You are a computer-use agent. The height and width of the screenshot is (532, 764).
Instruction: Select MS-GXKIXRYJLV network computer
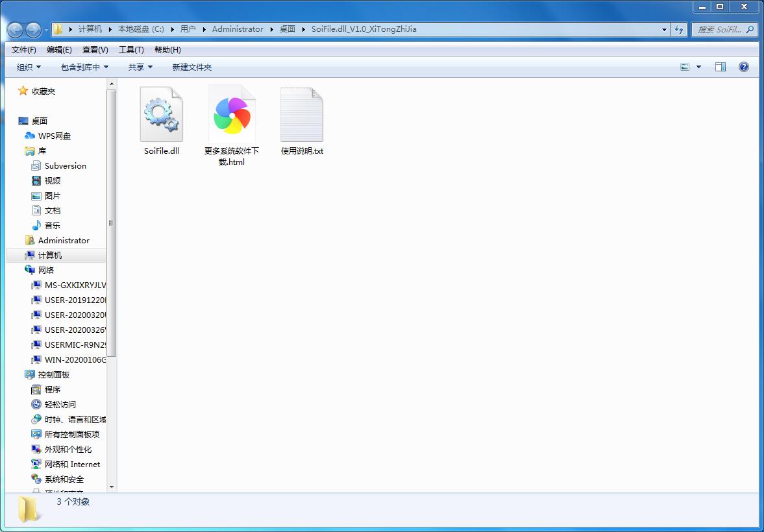coord(75,285)
